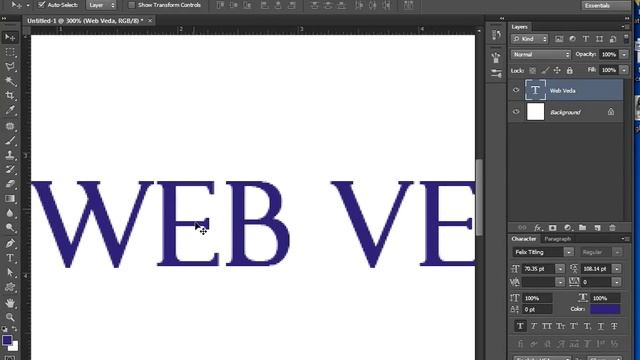Link layers icon at panel bottom
Screen dimensions: 640x360
(522, 228)
